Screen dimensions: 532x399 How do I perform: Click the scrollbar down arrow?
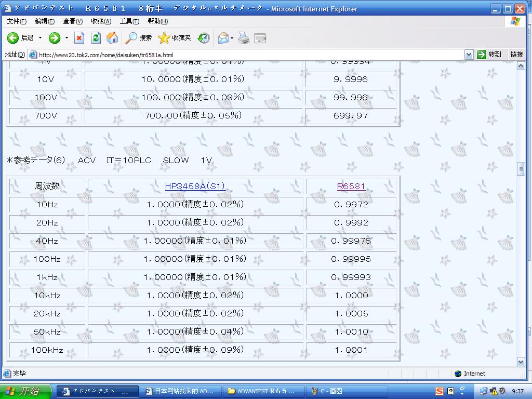(521, 362)
